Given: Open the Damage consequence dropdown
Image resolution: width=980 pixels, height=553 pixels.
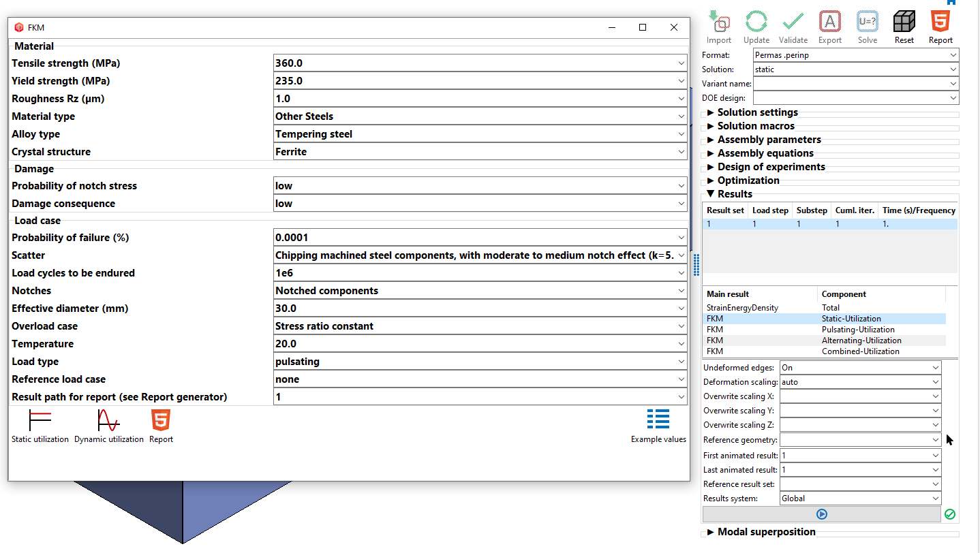Looking at the screenshot, I should click(x=682, y=204).
